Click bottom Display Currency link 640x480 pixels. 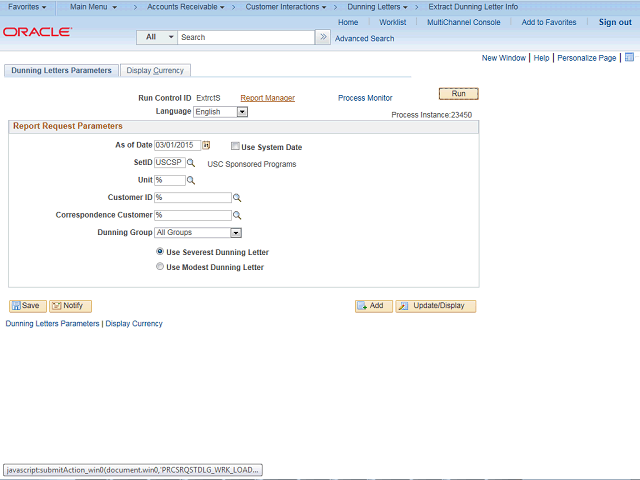click(x=134, y=324)
